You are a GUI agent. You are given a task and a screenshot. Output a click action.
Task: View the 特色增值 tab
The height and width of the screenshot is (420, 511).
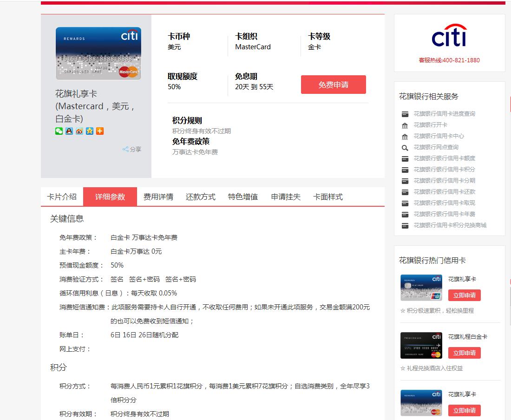tap(243, 197)
